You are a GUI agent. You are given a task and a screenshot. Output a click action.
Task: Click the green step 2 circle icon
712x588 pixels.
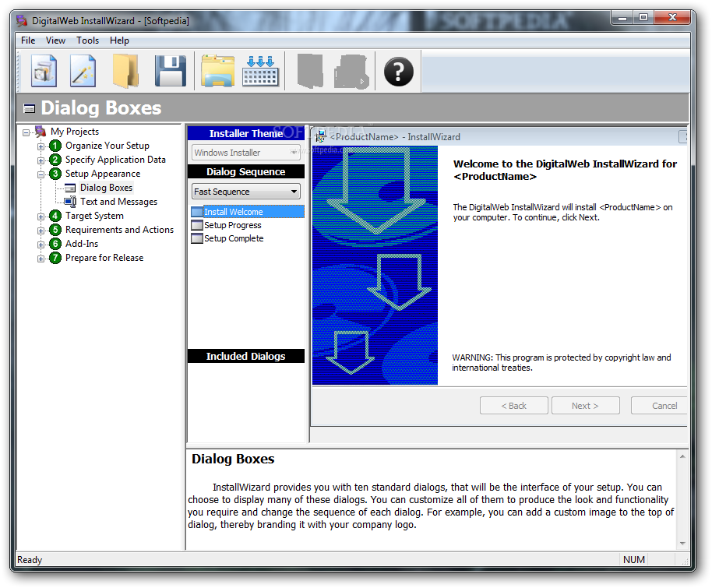point(55,160)
